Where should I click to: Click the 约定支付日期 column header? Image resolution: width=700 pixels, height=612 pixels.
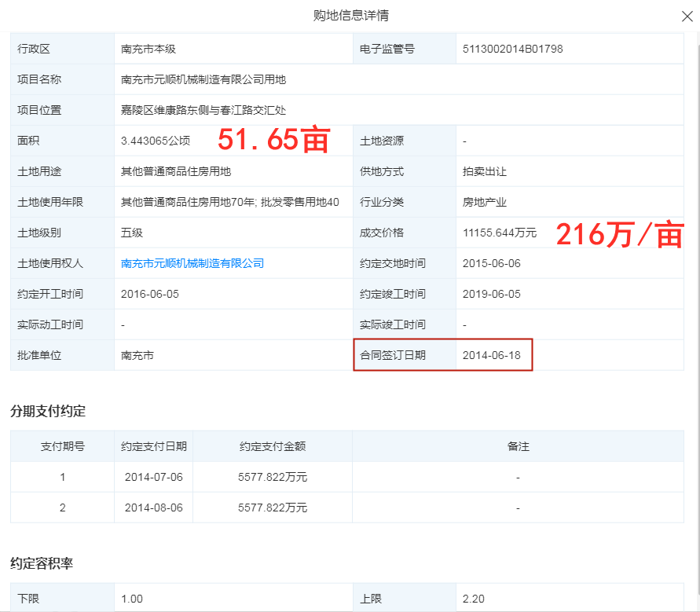153,446
